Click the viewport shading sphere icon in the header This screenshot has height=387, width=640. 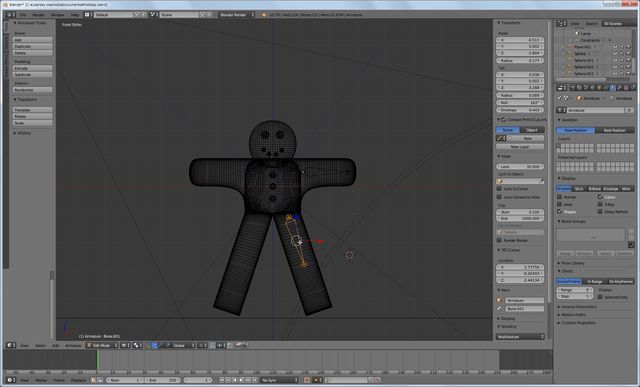124,345
